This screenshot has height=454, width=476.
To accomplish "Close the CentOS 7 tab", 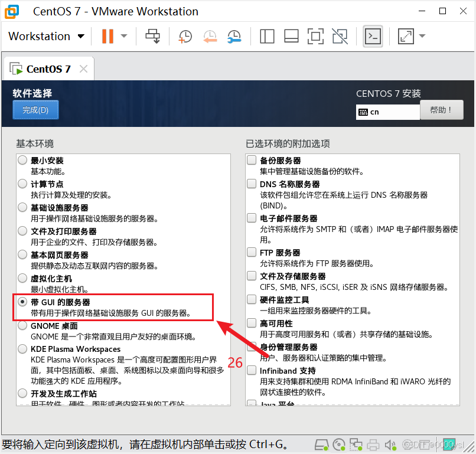I will pyautogui.click(x=83, y=69).
